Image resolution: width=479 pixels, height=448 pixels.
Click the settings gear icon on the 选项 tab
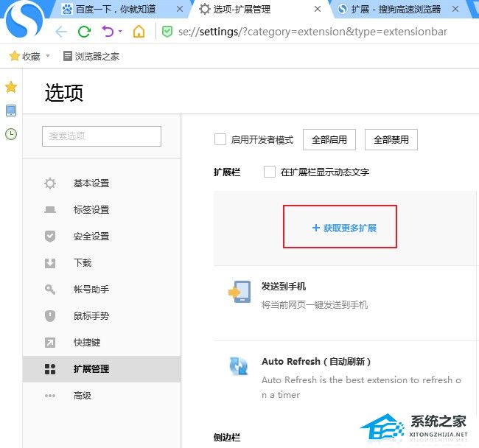(x=205, y=9)
